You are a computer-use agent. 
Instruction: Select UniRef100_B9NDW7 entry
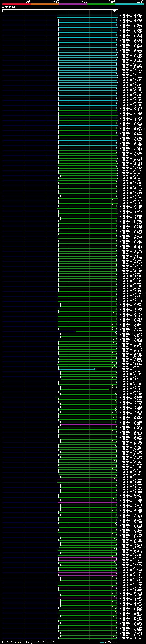pyautogui.click(x=131, y=95)
